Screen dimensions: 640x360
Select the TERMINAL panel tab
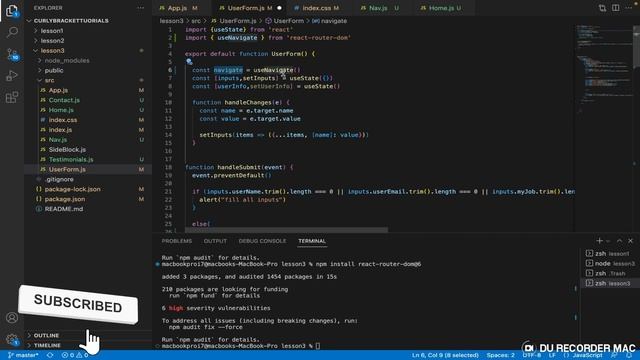[x=312, y=241]
